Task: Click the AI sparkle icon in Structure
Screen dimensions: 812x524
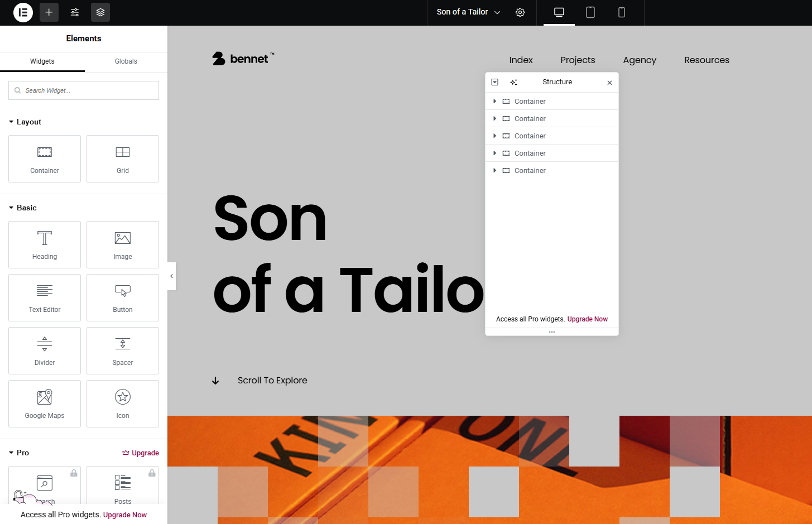Action: point(513,83)
